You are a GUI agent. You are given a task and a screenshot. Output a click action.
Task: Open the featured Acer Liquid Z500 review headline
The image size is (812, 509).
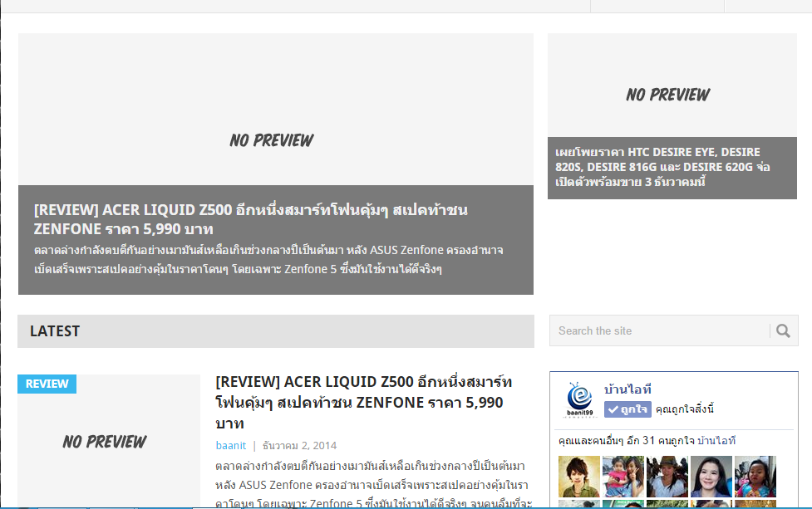(x=251, y=219)
